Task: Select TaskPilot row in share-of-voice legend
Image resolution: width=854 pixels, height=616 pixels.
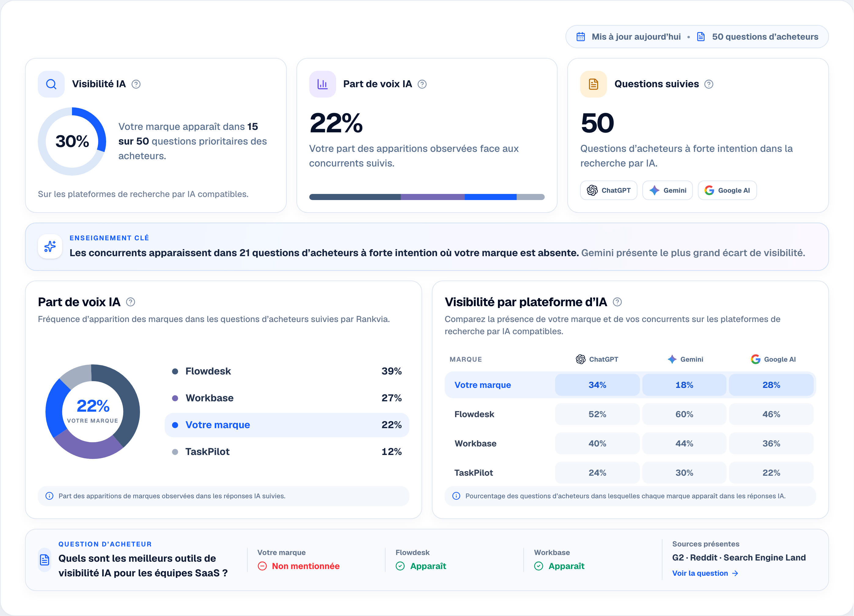Action: click(x=287, y=451)
